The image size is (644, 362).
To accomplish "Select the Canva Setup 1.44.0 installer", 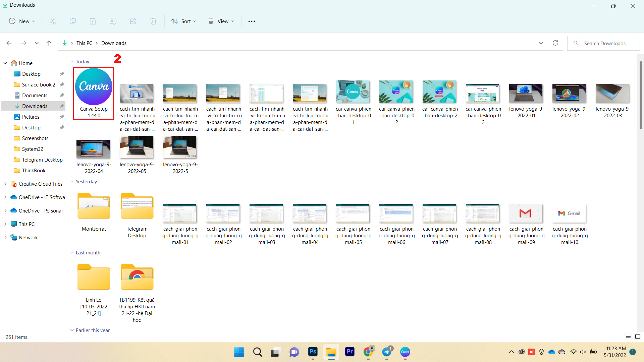I will 94,94.
